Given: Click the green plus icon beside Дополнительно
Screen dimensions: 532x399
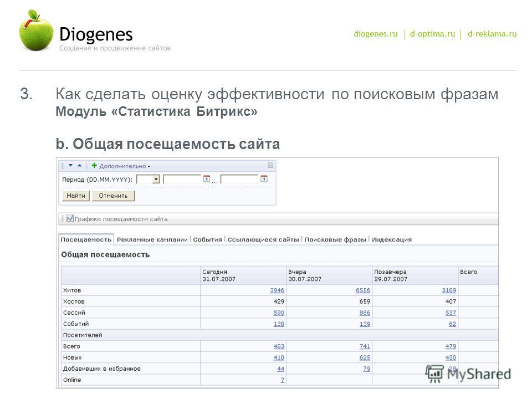Looking at the screenshot, I should (x=94, y=166).
